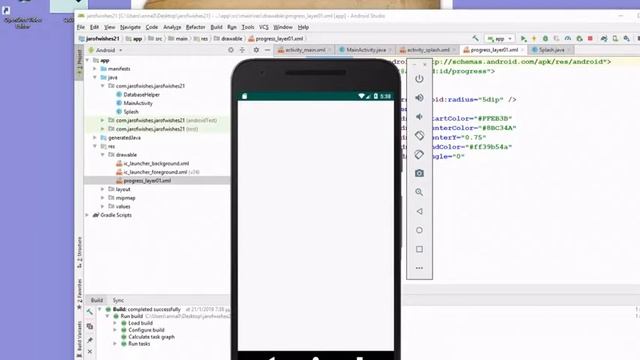
Task: Collapse the res folder arrow
Action: click(x=95, y=146)
